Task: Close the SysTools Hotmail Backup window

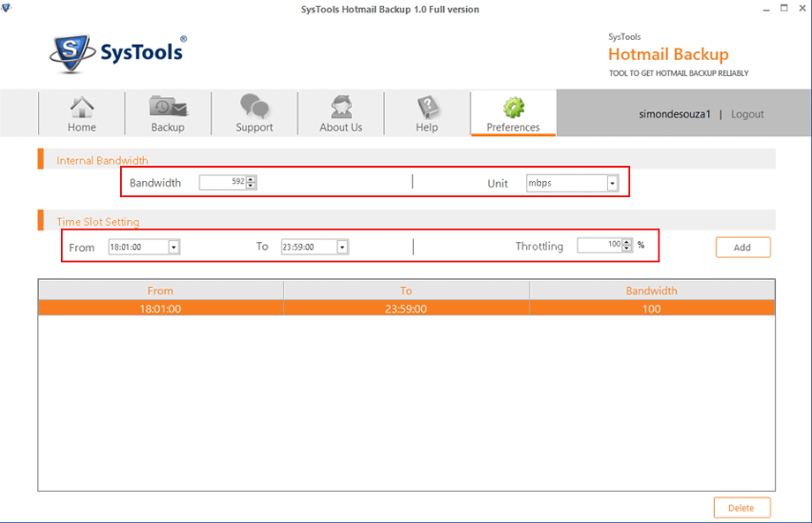Action: [x=802, y=8]
